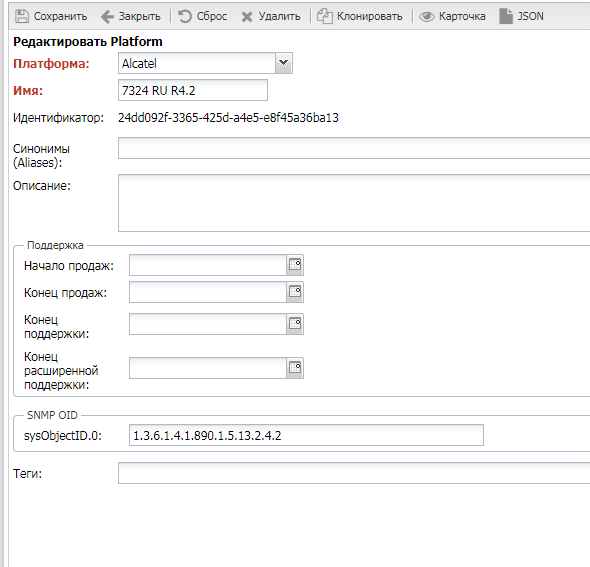Click the JSON button label

tap(530, 16)
